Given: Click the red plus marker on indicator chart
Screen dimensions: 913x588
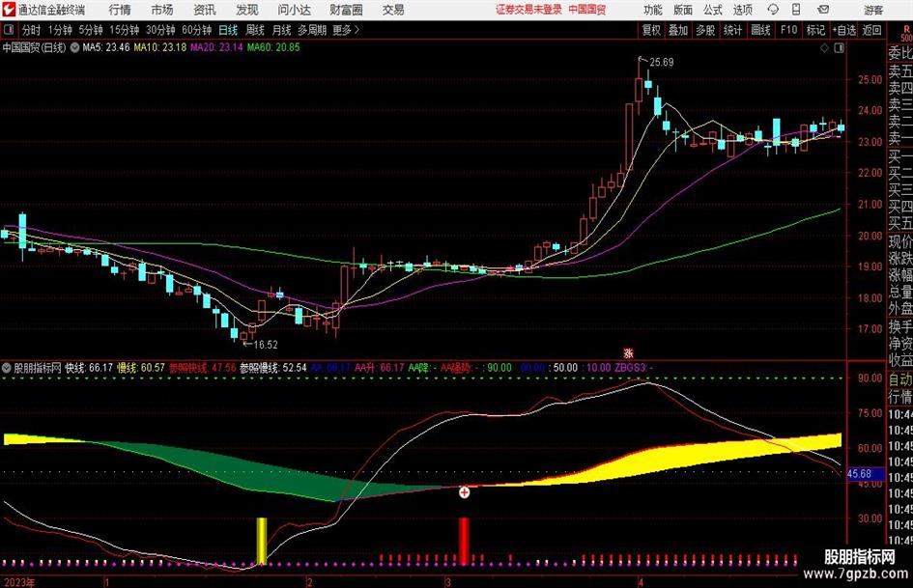Looking at the screenshot, I should 464,492.
